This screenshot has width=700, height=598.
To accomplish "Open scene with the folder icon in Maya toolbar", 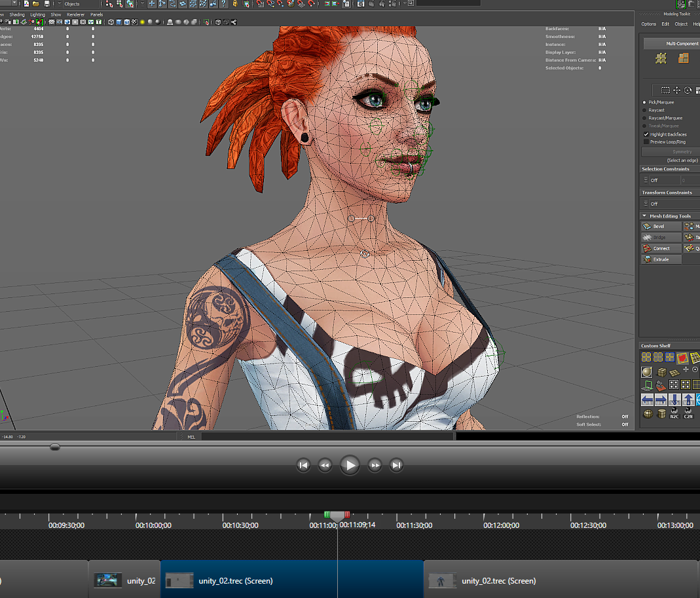I will coord(36,3).
